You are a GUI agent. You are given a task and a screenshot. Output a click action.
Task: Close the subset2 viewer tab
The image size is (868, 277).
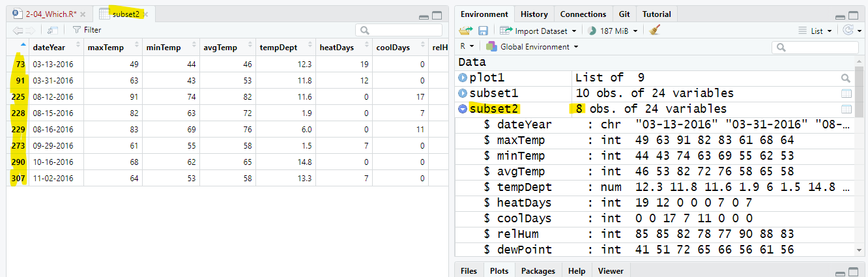[146, 14]
